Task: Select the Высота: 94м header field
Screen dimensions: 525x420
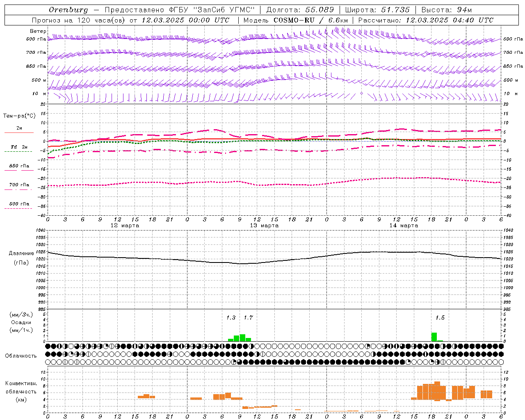Action: [447, 10]
